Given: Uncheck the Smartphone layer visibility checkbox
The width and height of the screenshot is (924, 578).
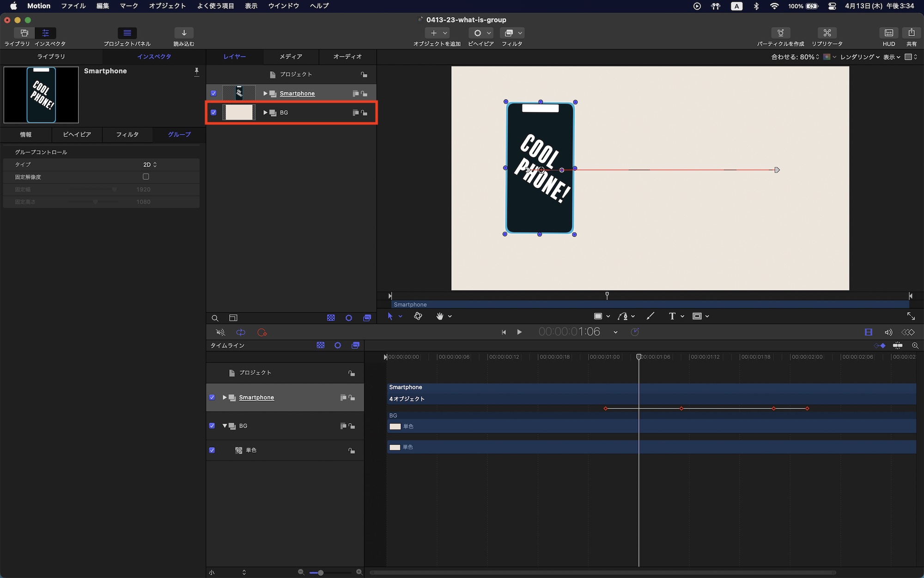Looking at the screenshot, I should tap(213, 93).
